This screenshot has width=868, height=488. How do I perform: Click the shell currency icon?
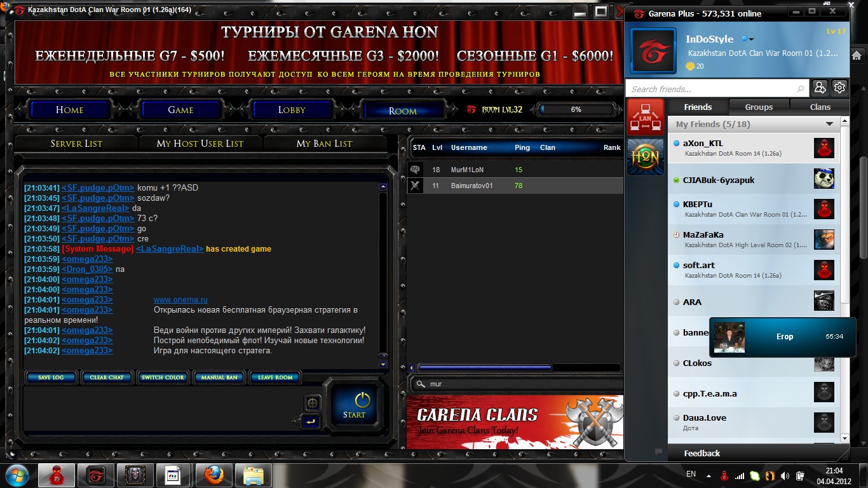click(690, 66)
